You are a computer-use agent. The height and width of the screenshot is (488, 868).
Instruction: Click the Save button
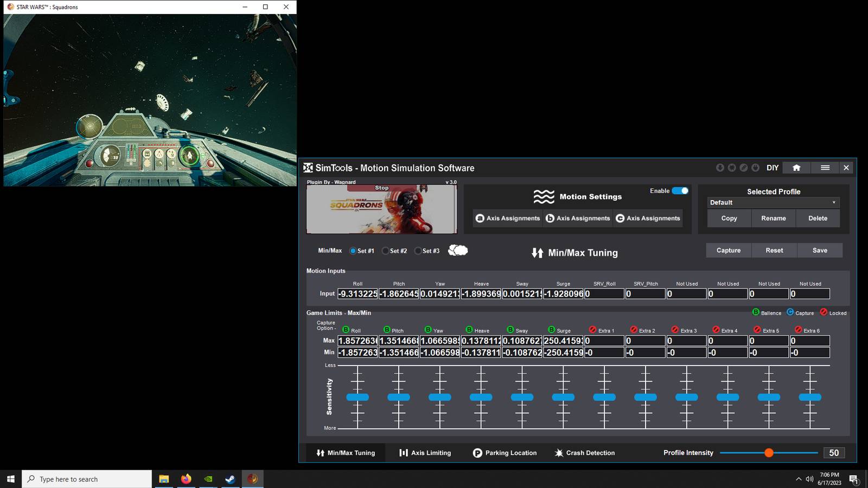[820, 250]
